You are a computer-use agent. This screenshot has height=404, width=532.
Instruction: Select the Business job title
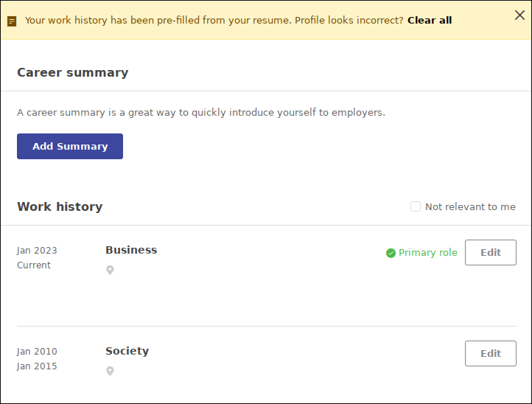point(131,250)
